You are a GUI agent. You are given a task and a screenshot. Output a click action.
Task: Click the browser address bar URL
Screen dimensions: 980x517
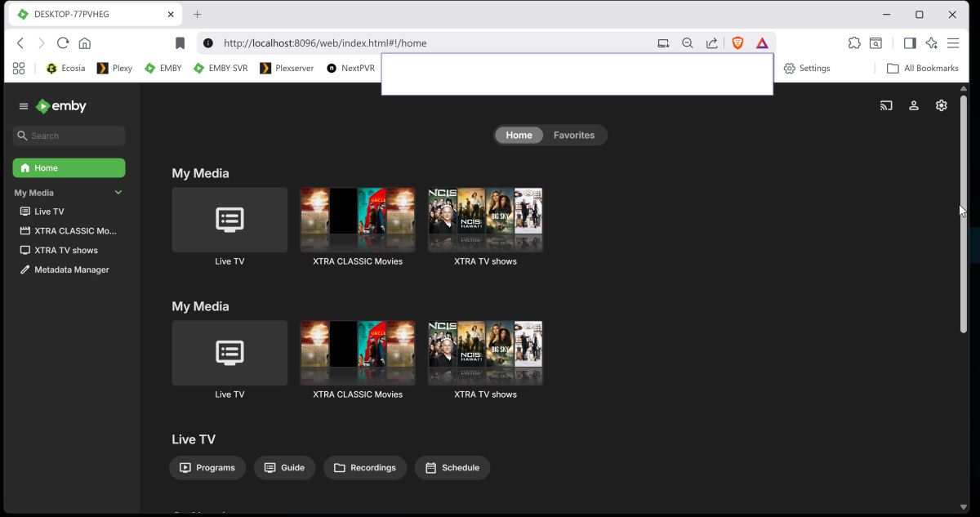click(x=325, y=43)
